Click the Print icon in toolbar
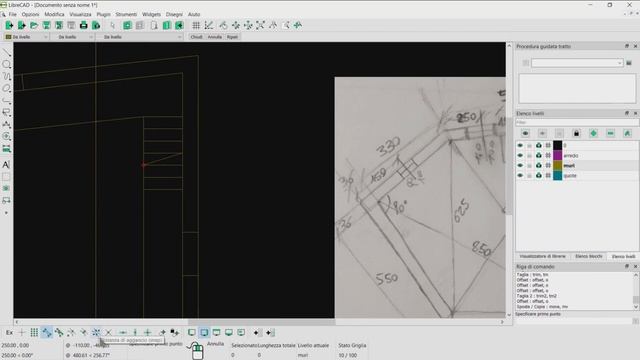The image size is (640, 360). coord(83,25)
